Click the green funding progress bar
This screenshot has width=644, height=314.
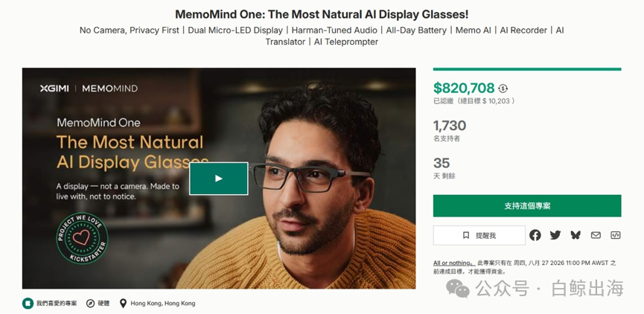[527, 69]
